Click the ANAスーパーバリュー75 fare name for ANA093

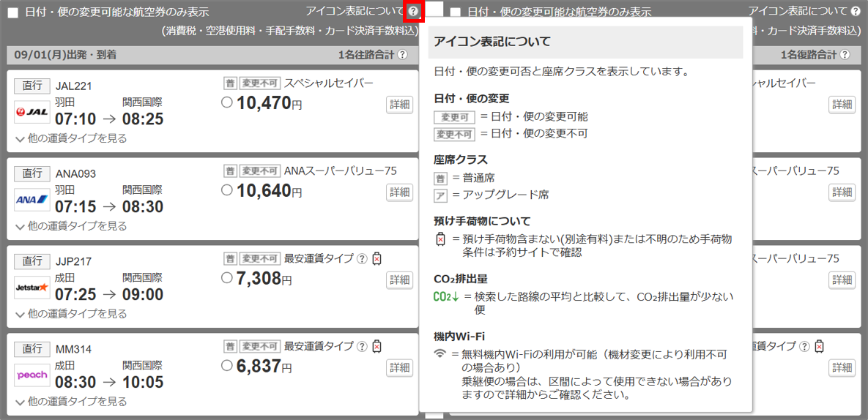coord(341,170)
